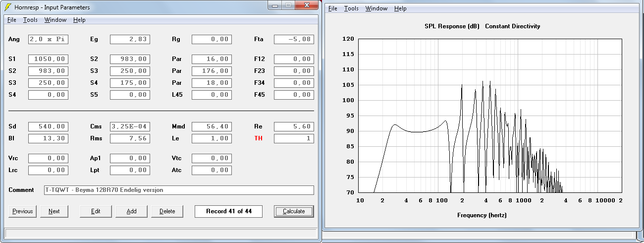Delete the current record
This screenshot has width=644, height=243.
coord(167,211)
